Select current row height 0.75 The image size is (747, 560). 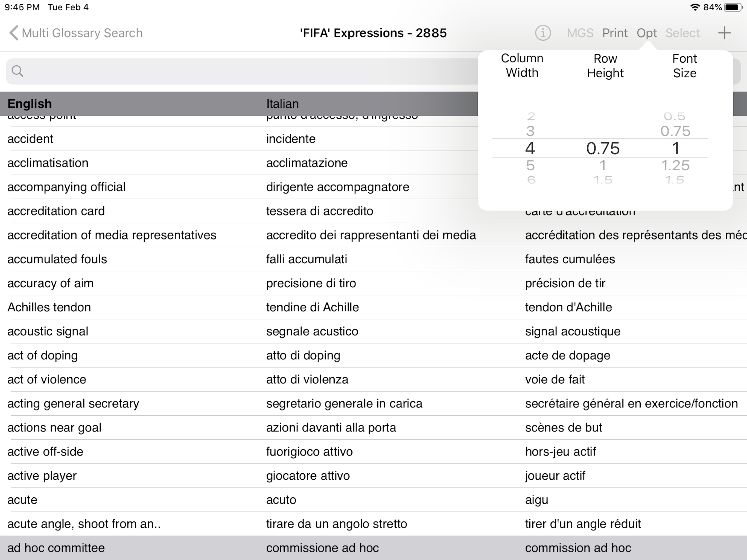click(x=603, y=148)
